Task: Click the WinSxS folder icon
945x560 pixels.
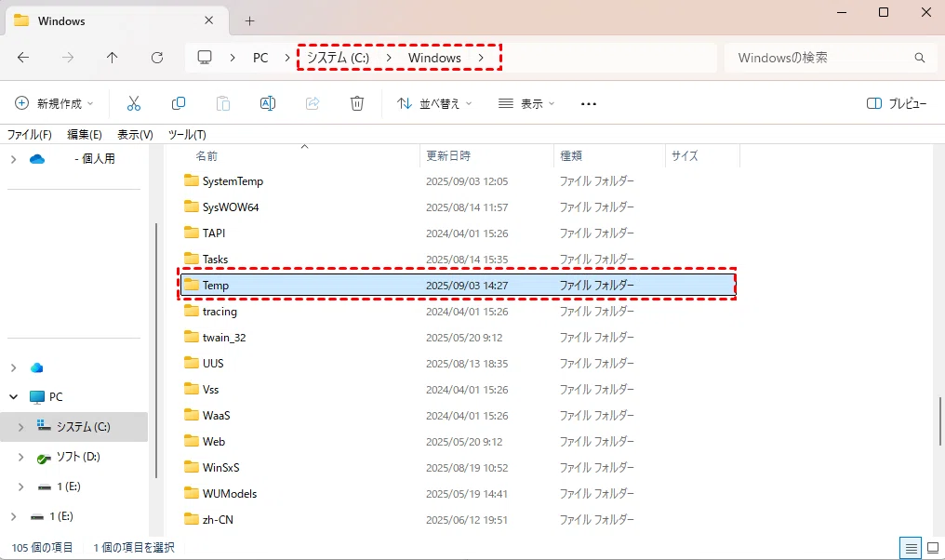Action: click(191, 467)
